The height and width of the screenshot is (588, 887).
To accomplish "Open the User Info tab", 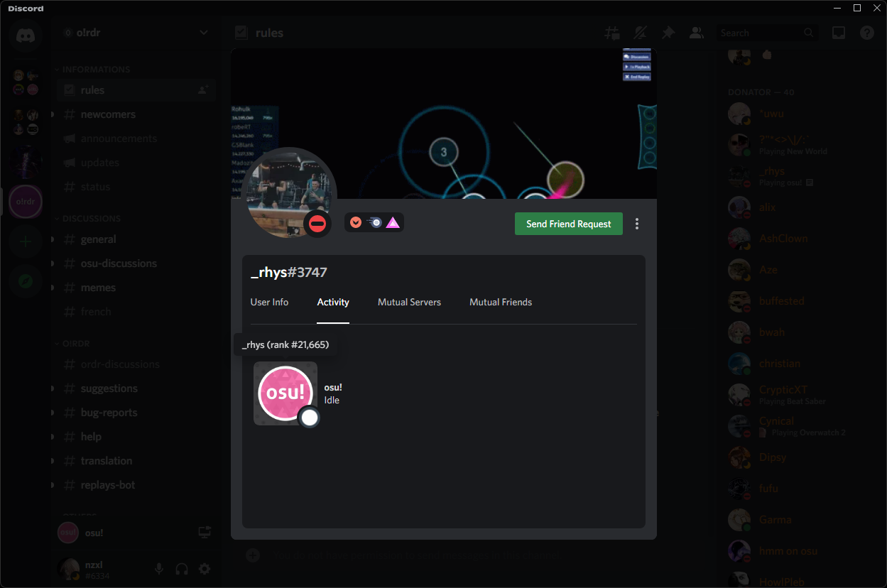I will point(269,302).
